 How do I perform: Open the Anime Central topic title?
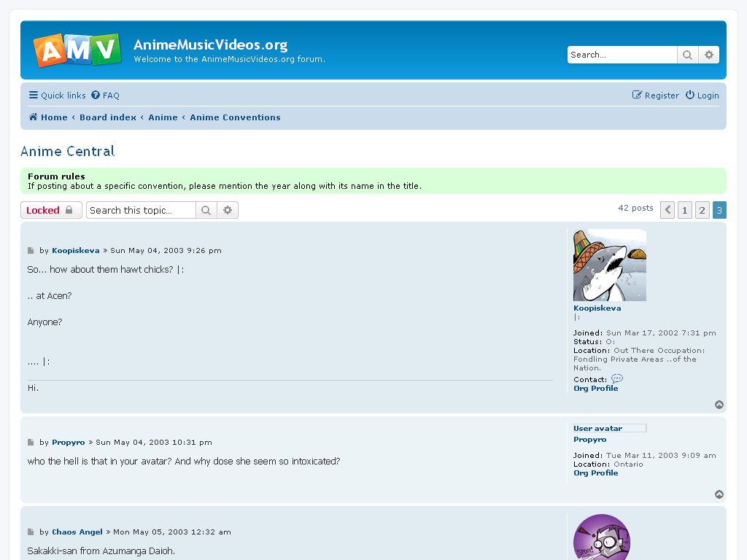(68, 152)
